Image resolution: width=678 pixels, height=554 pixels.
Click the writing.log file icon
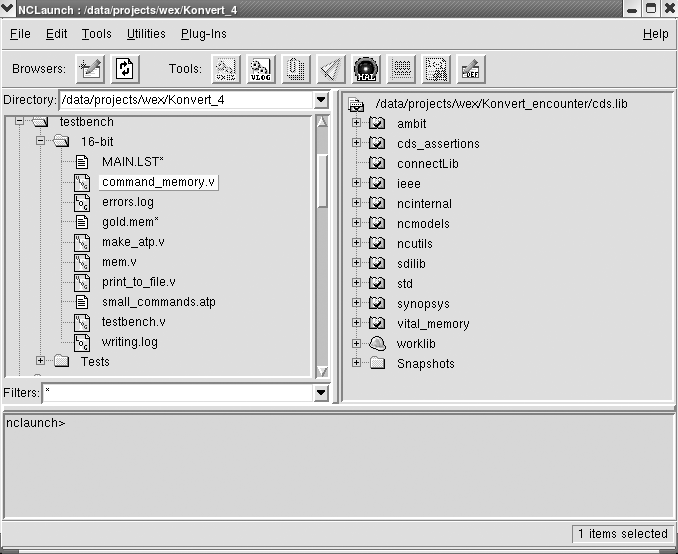point(82,343)
